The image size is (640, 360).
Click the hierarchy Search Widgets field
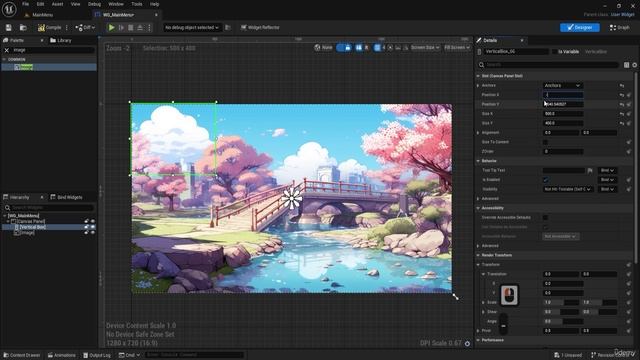49,208
